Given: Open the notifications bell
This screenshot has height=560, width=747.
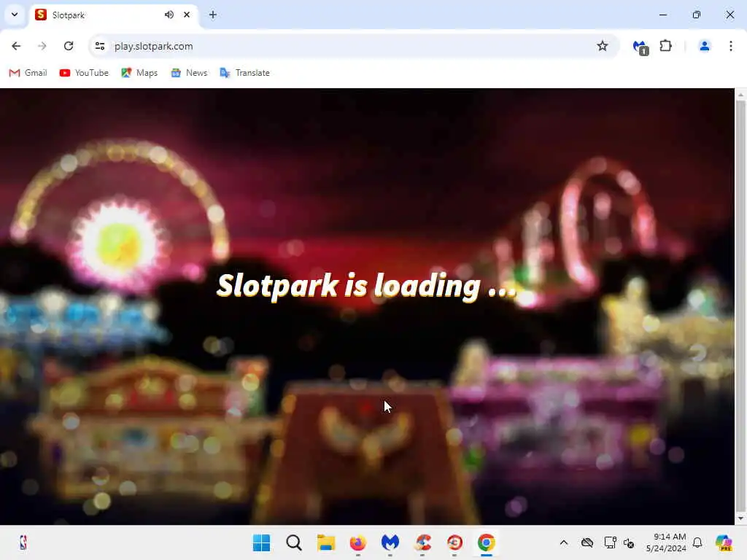Looking at the screenshot, I should (x=697, y=542).
